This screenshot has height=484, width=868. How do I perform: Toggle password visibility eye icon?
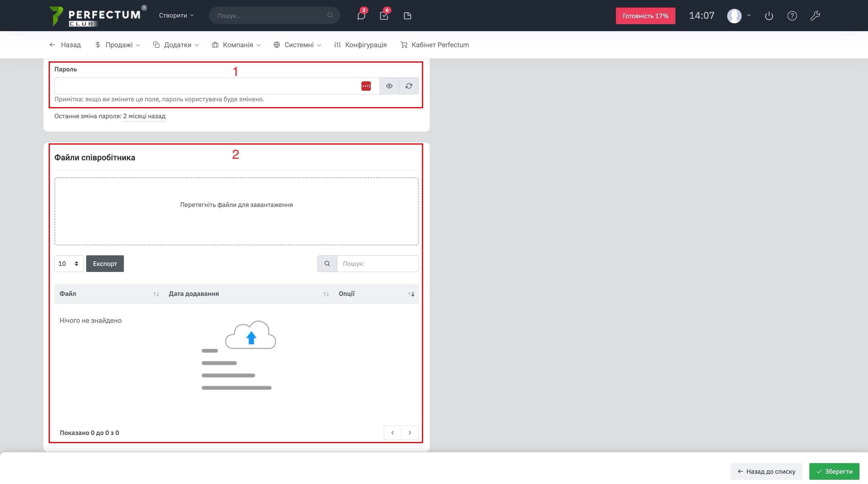389,86
